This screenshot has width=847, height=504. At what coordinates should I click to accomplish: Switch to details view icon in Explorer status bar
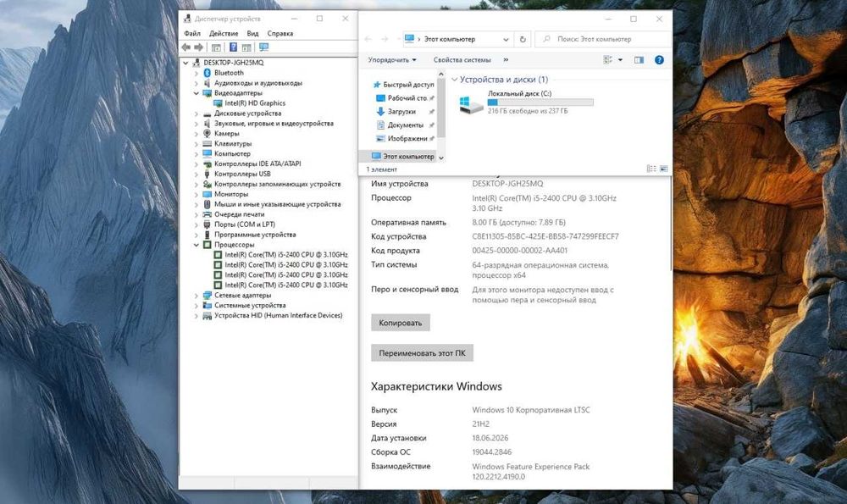[651, 169]
